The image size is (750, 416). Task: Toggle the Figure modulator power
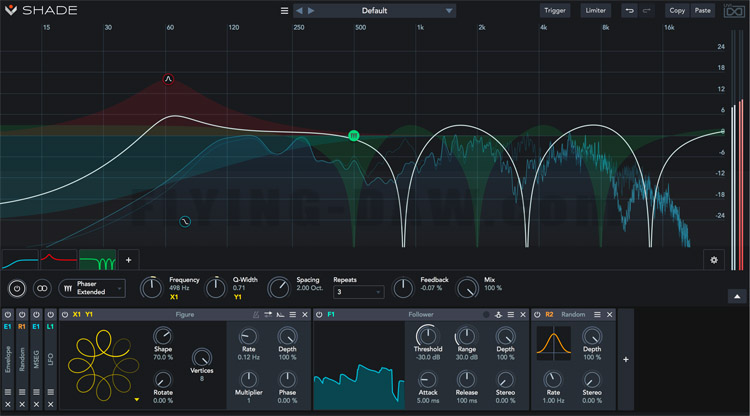tap(65, 315)
